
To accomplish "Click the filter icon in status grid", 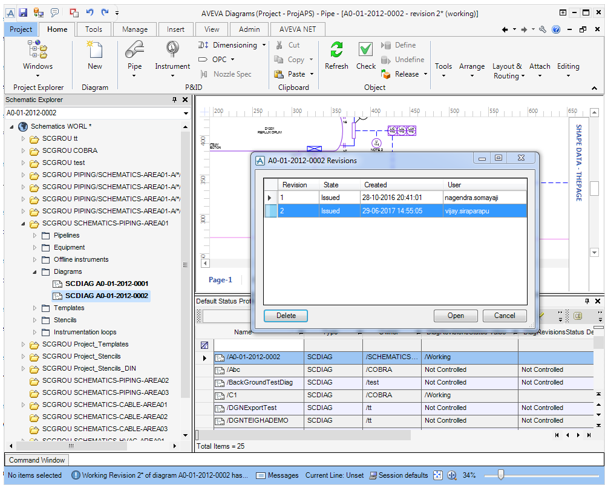I will (204, 345).
